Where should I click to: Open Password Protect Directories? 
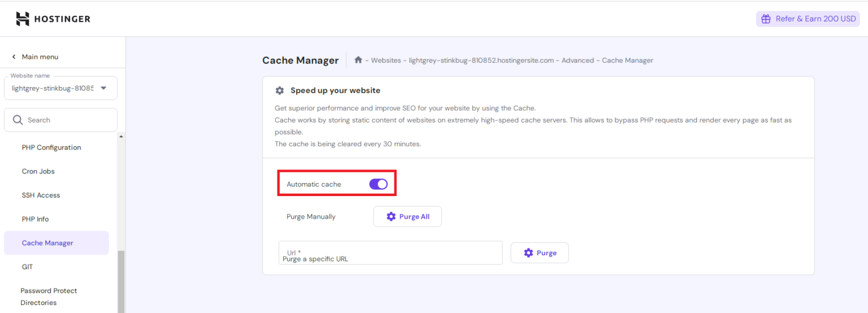[x=49, y=296]
